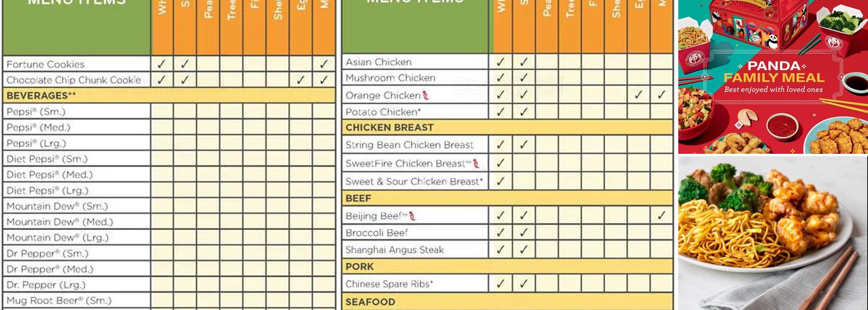Select the BEEF category header
Viewport: 868px width, 310px height.
358,198
